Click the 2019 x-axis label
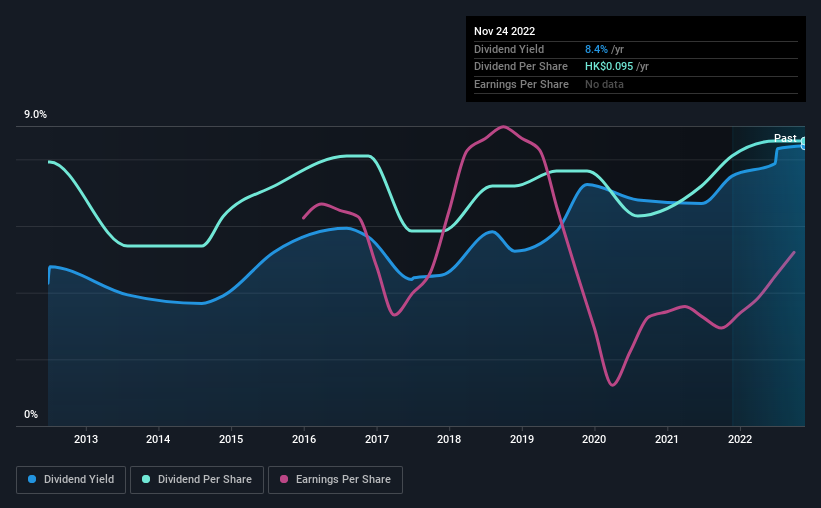 522,439
